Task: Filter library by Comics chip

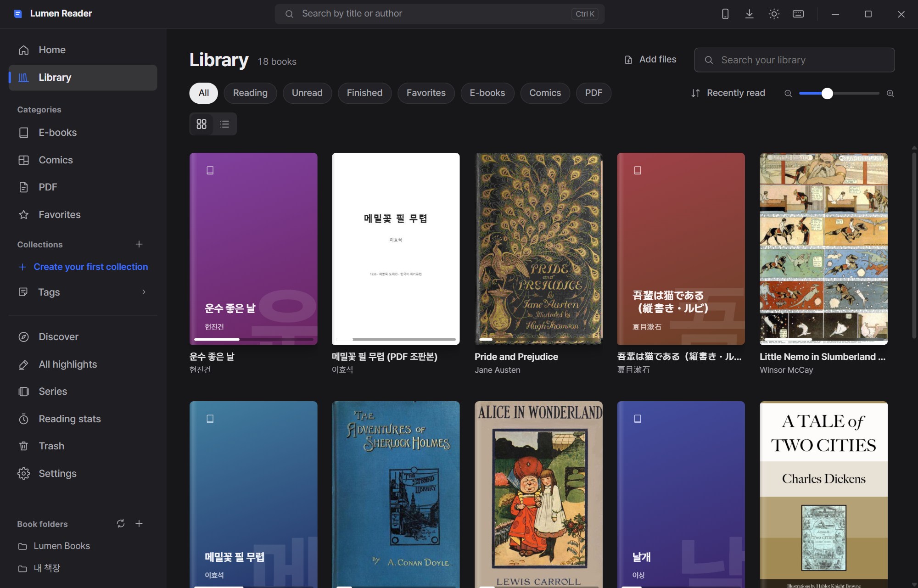Action: (x=545, y=93)
